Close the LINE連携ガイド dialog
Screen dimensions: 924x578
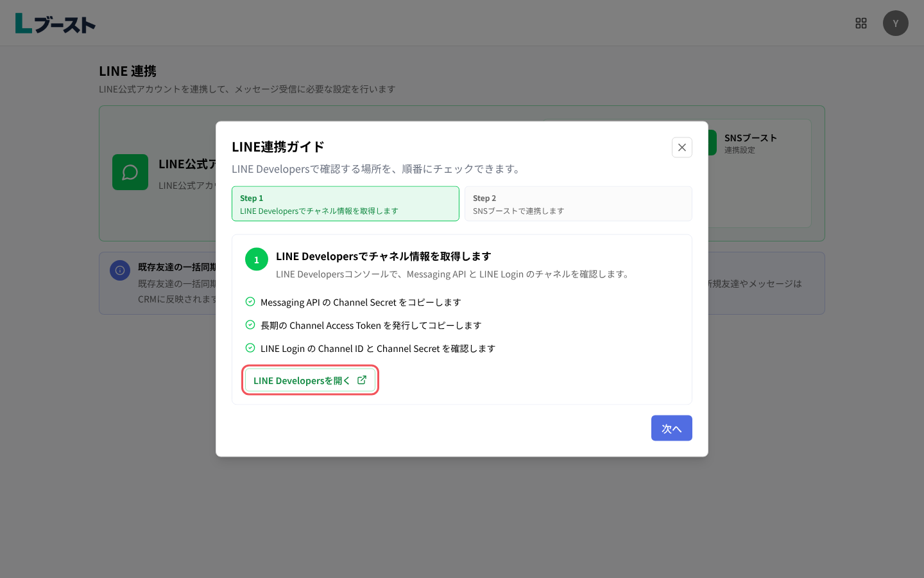[x=681, y=147]
